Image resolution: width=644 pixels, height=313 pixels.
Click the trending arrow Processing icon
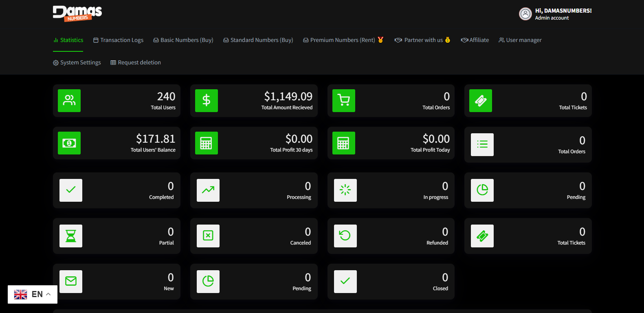208,190
